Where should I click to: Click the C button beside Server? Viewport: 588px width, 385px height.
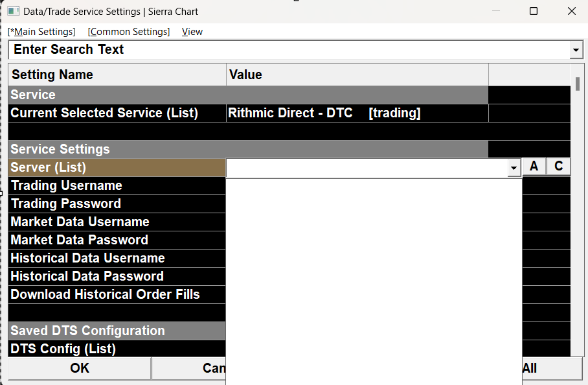558,167
